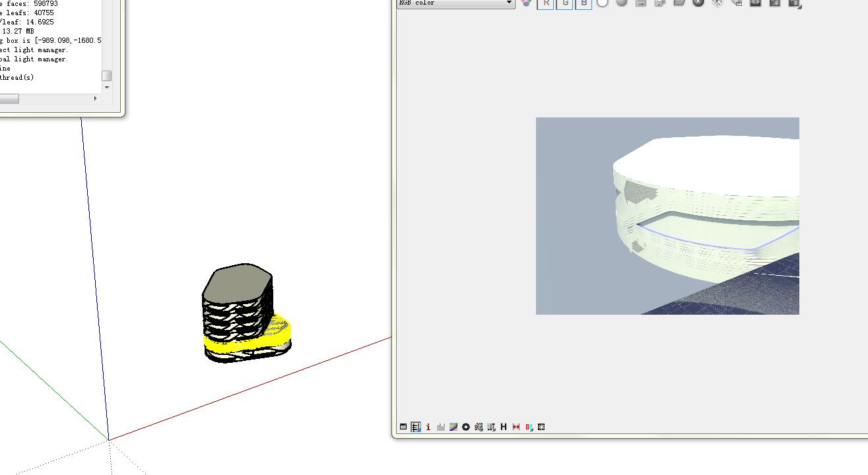868x475 pixels.
Task: Click the color corrections list icon
Action: (x=416, y=427)
